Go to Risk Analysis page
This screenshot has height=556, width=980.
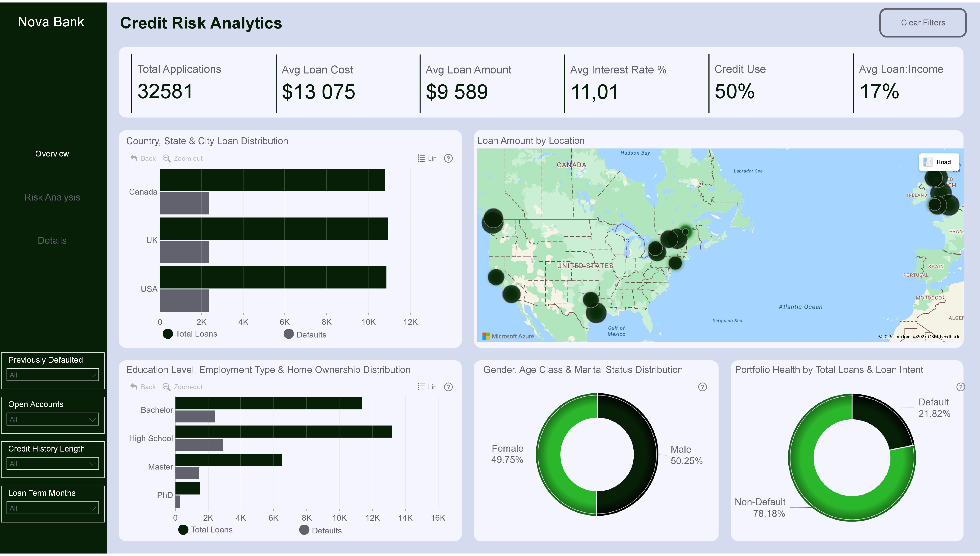[x=52, y=197]
